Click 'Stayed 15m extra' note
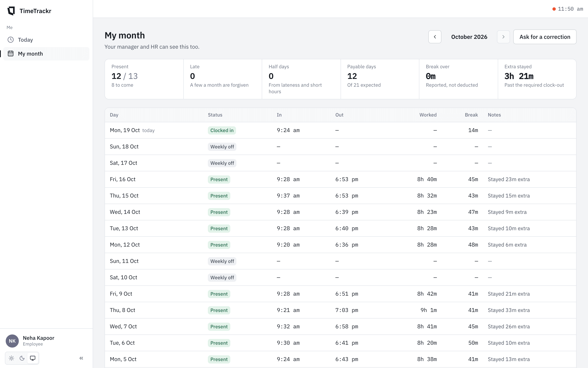This screenshot has height=368, width=588. [509, 196]
